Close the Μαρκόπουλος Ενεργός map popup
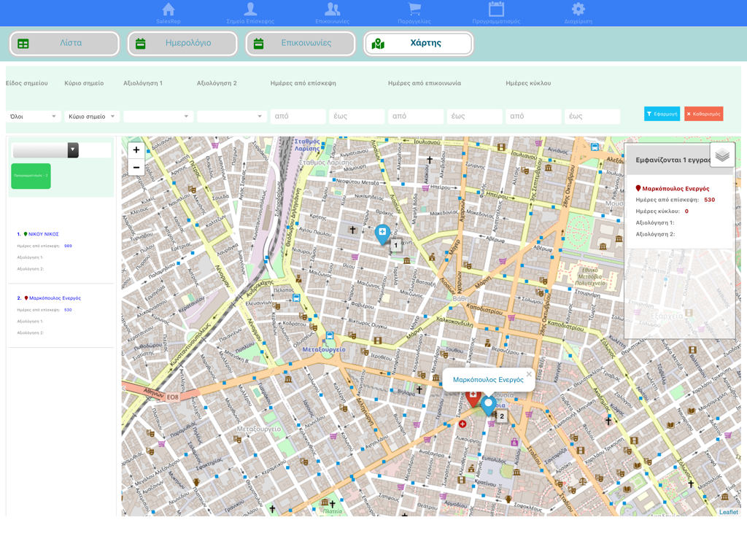The width and height of the screenshot is (747, 560). click(x=529, y=373)
